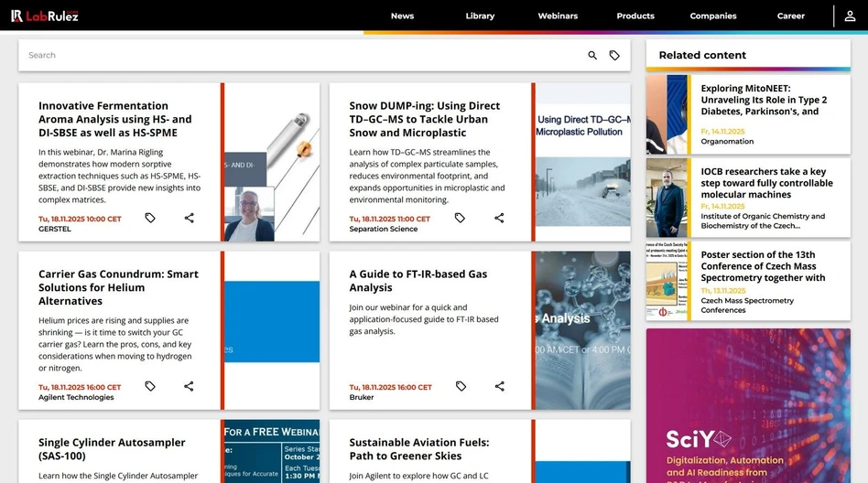The image size is (868, 483).
Task: Click the date Tu, 18.11.2025 10:00 CET
Action: coord(80,220)
